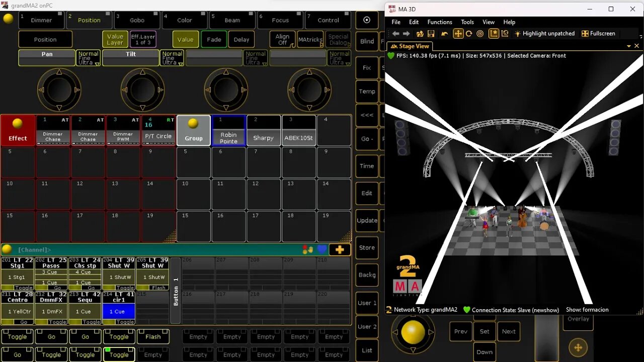Cycle the Eff.Layer 1 of 3 selector
Image resolution: width=644 pixels, height=362 pixels.
143,39
